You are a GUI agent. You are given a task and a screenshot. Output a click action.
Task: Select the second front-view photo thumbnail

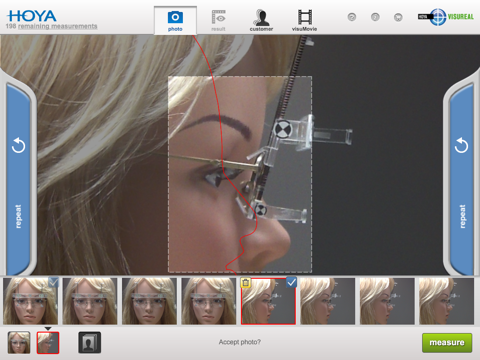coord(90,301)
